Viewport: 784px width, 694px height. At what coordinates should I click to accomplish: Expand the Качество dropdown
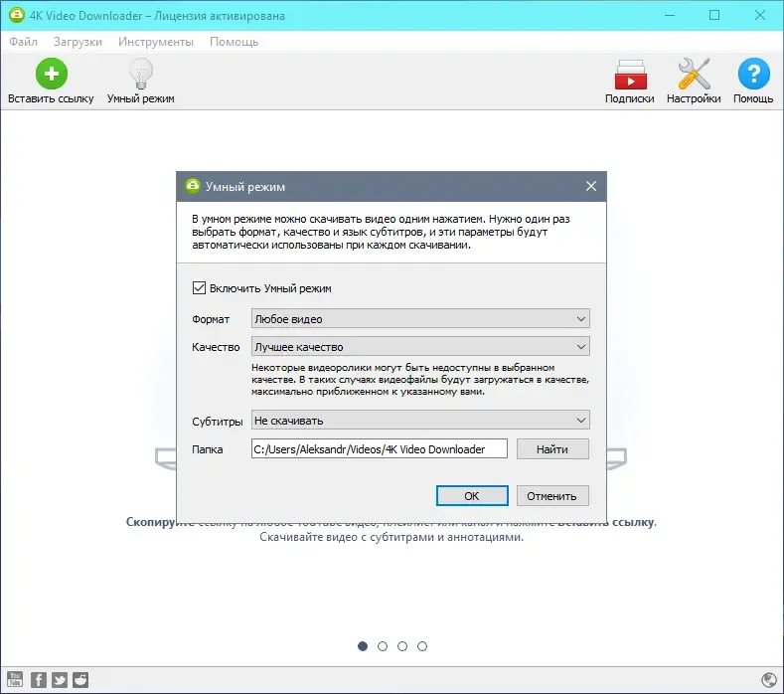click(x=420, y=346)
